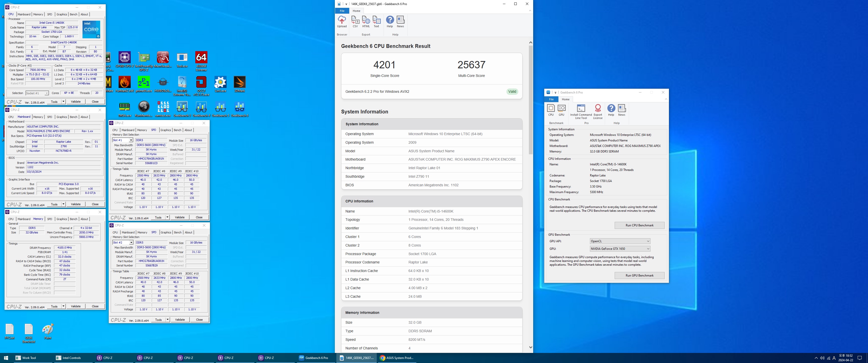Expand Tools arrow in Slot #2 SPD window
The image size is (868, 363).
click(x=168, y=320)
